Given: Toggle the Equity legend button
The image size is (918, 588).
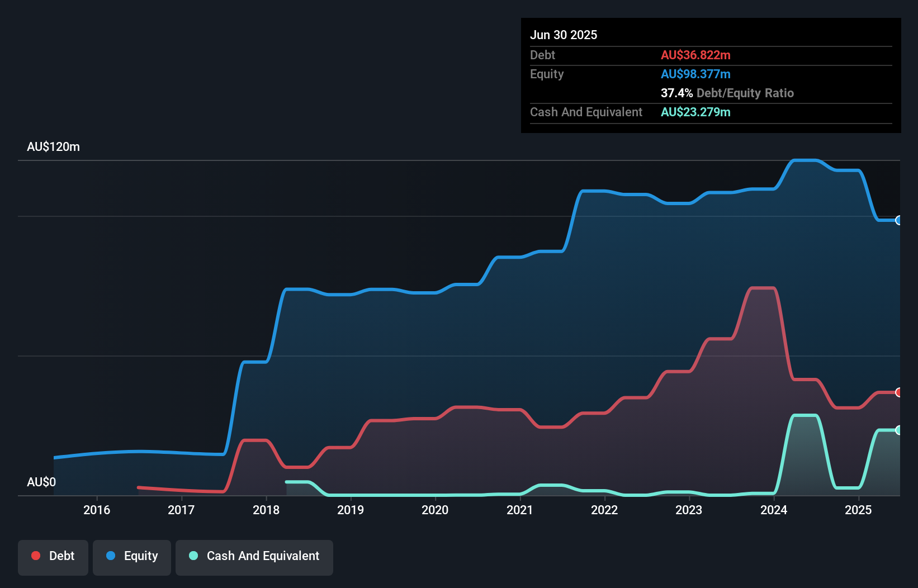Looking at the screenshot, I should (x=132, y=557).
